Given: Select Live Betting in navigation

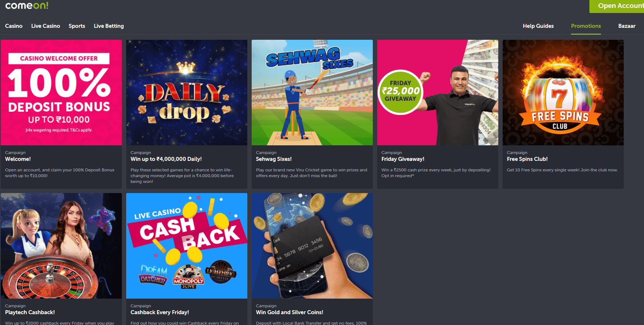Looking at the screenshot, I should tap(108, 26).
